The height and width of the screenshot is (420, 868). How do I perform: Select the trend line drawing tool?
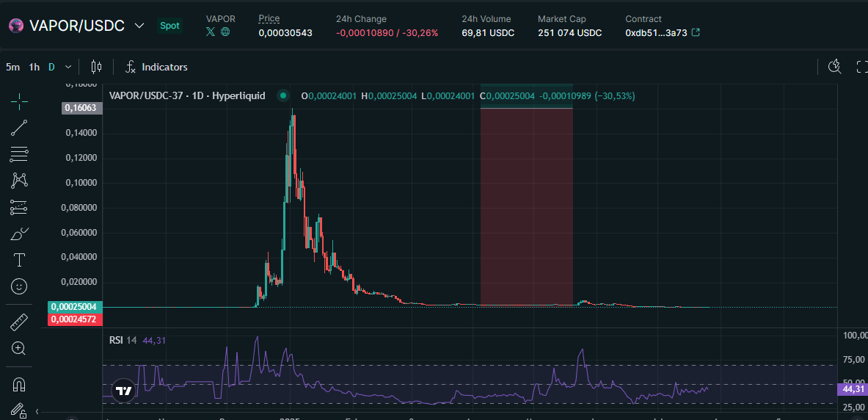[x=19, y=128]
